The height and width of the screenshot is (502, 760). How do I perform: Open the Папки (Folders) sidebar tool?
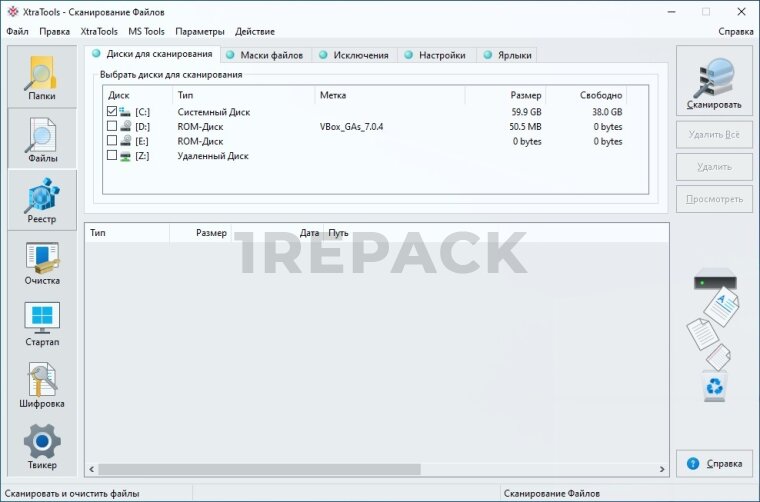click(41, 78)
